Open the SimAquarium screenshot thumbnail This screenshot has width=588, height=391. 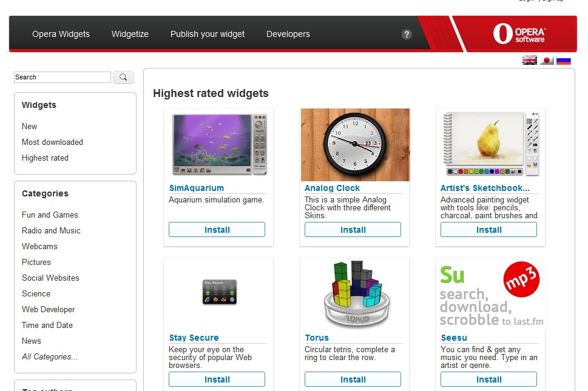(220, 144)
